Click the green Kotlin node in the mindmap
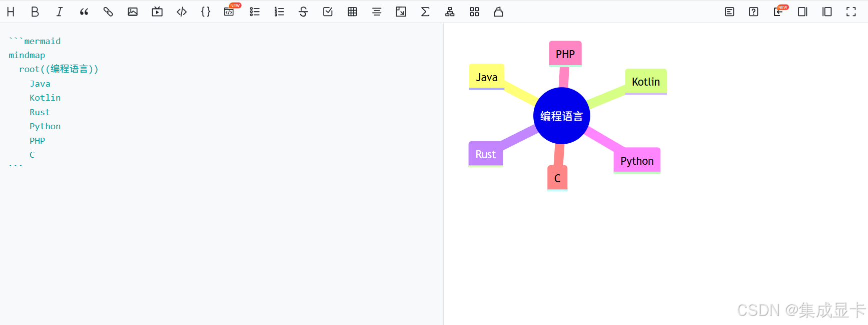The height and width of the screenshot is (325, 868). (x=646, y=82)
